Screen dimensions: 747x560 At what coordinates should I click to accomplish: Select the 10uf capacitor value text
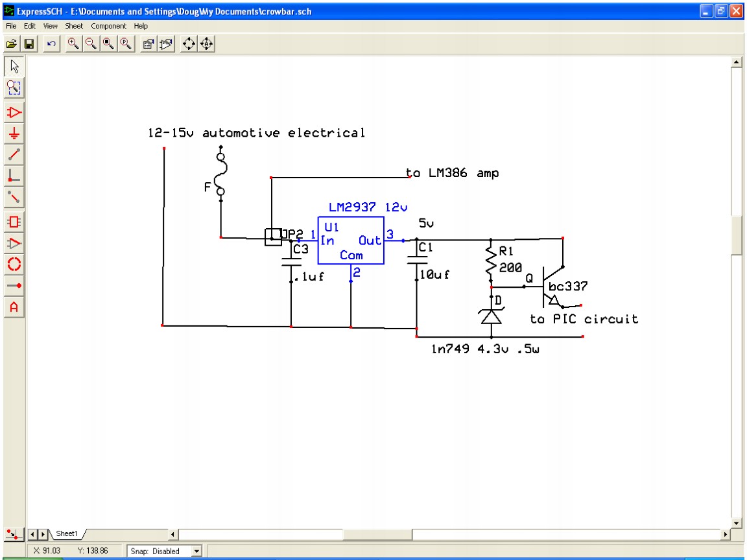(x=434, y=275)
